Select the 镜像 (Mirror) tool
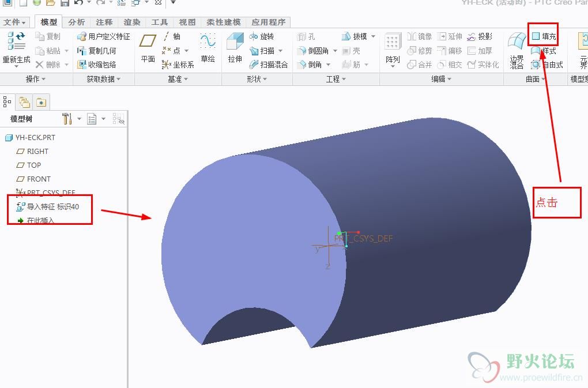This screenshot has height=388, width=588. click(x=420, y=36)
